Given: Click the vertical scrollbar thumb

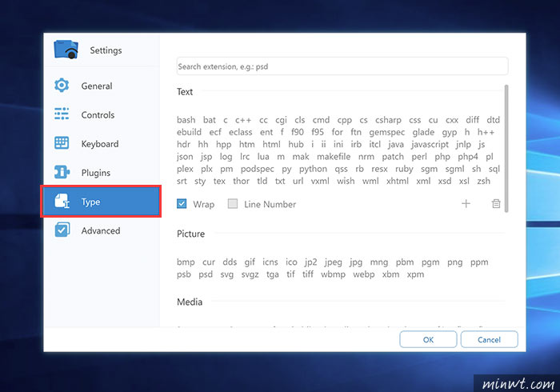Looking at the screenshot, I should coord(506,149).
